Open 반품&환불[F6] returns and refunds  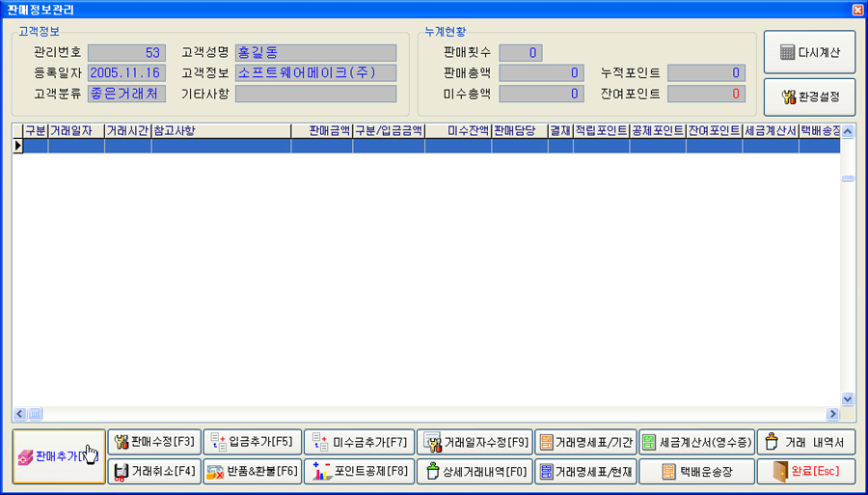tap(253, 471)
